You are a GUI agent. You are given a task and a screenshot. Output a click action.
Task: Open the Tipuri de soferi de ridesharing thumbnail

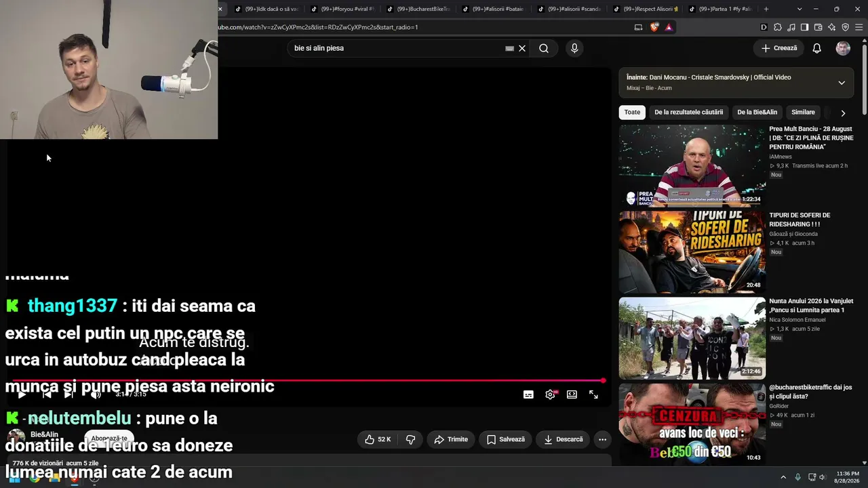(x=692, y=251)
